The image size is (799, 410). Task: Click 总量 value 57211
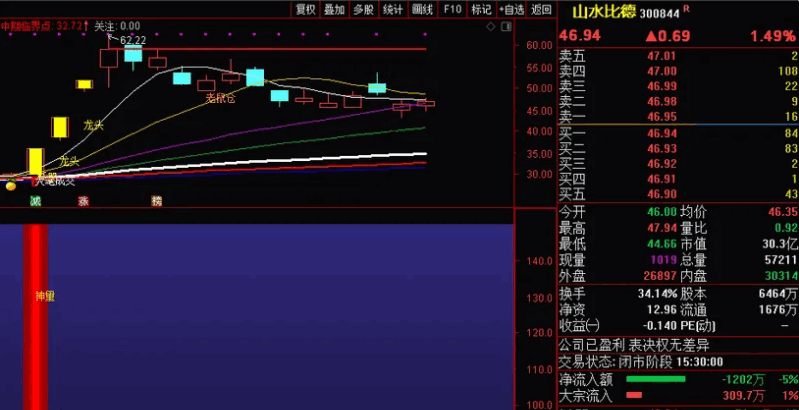coord(781,260)
